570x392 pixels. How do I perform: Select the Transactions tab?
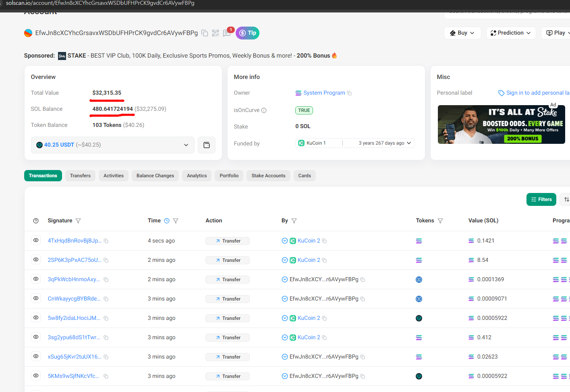click(x=43, y=176)
